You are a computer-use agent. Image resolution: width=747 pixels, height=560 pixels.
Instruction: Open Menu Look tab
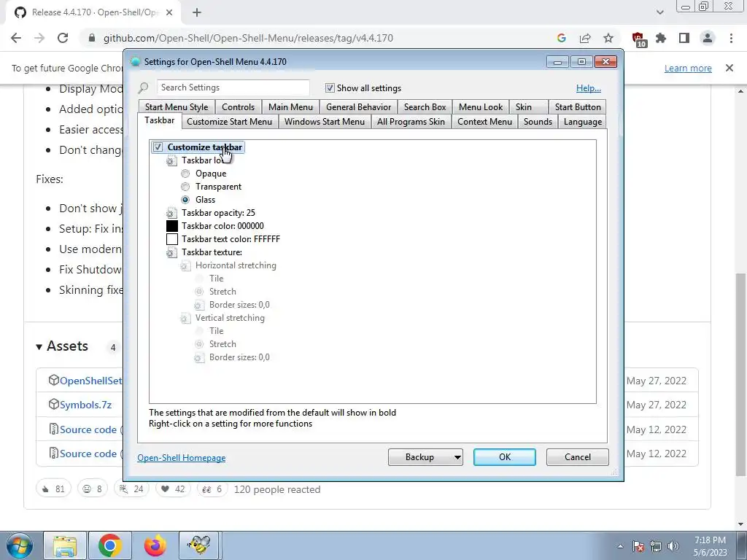[x=481, y=107]
